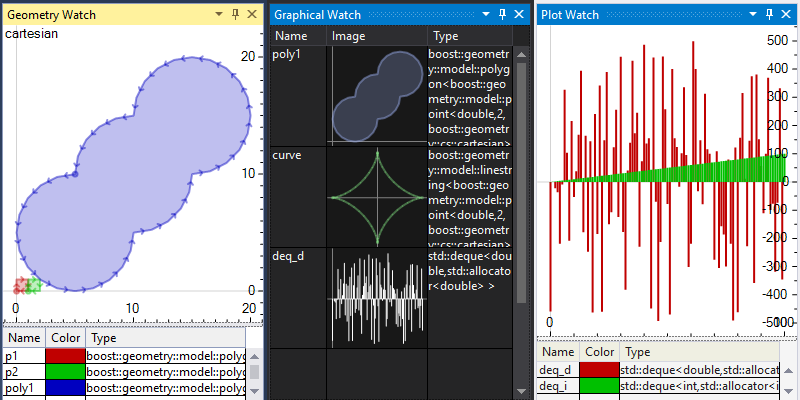Select the deq_d name cell in Graphical Watch

click(298, 298)
